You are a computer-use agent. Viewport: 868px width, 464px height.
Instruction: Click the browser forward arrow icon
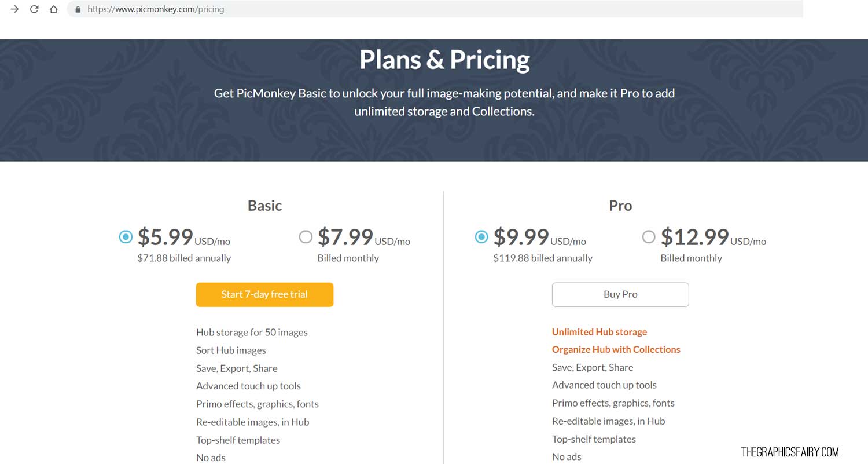(x=14, y=9)
